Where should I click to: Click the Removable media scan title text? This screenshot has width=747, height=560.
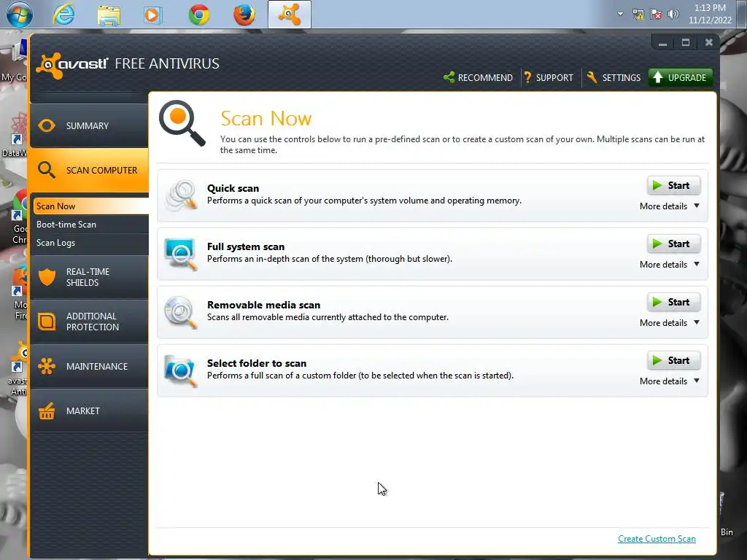click(x=263, y=305)
